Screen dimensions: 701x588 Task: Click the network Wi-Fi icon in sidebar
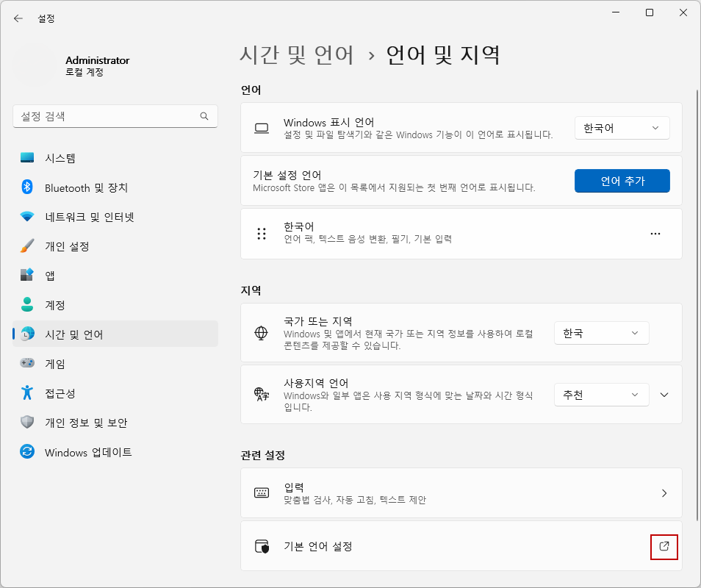(27, 216)
